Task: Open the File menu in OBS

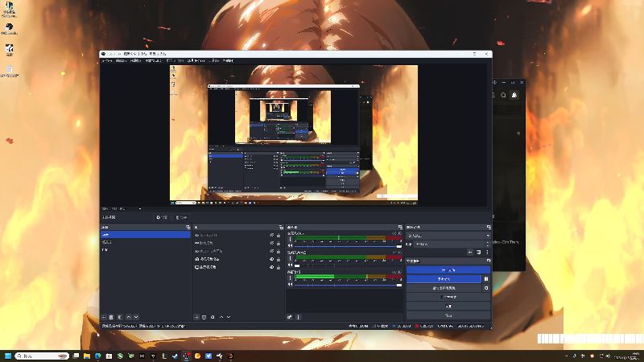Action: (107, 61)
